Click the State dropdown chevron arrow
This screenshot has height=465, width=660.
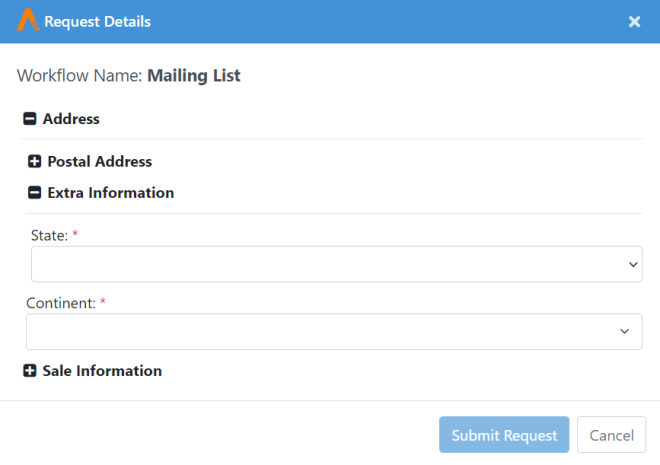(633, 264)
